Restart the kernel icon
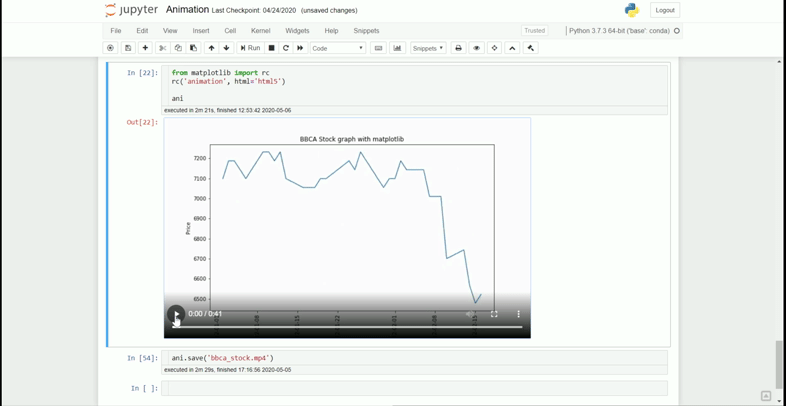 (286, 48)
